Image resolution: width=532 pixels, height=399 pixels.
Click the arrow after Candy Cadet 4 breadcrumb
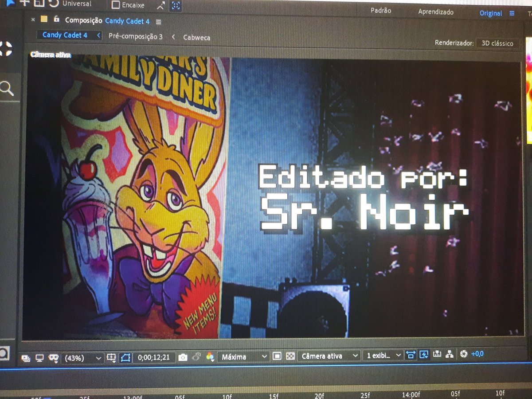tap(98, 35)
